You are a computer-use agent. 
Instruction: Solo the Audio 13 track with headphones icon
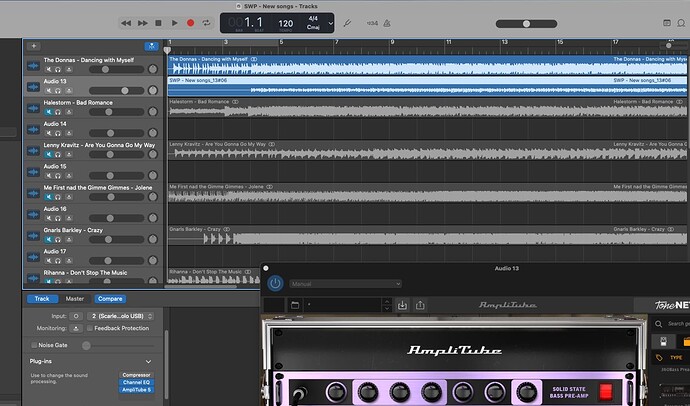(58, 91)
